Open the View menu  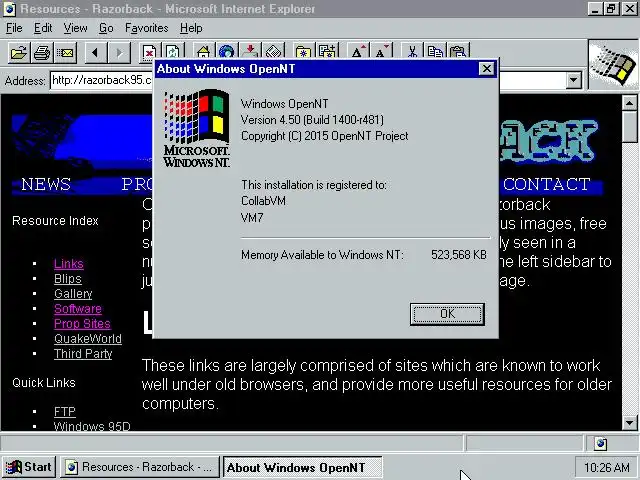(x=76, y=28)
